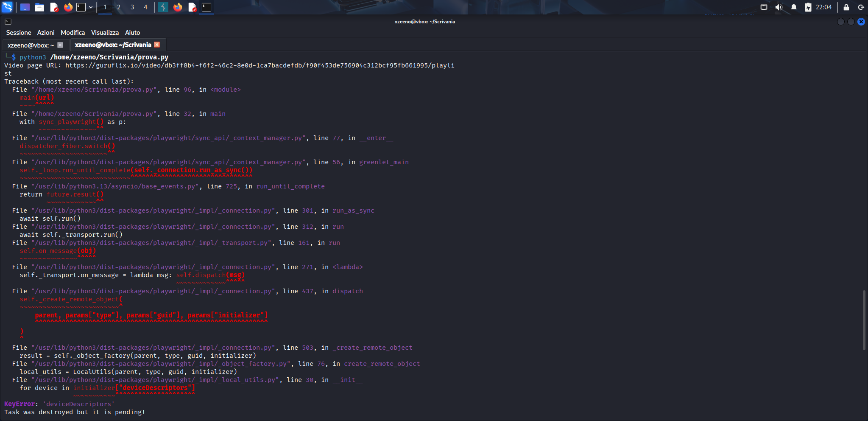Open the volume control icon
868x421 pixels.
(x=779, y=7)
